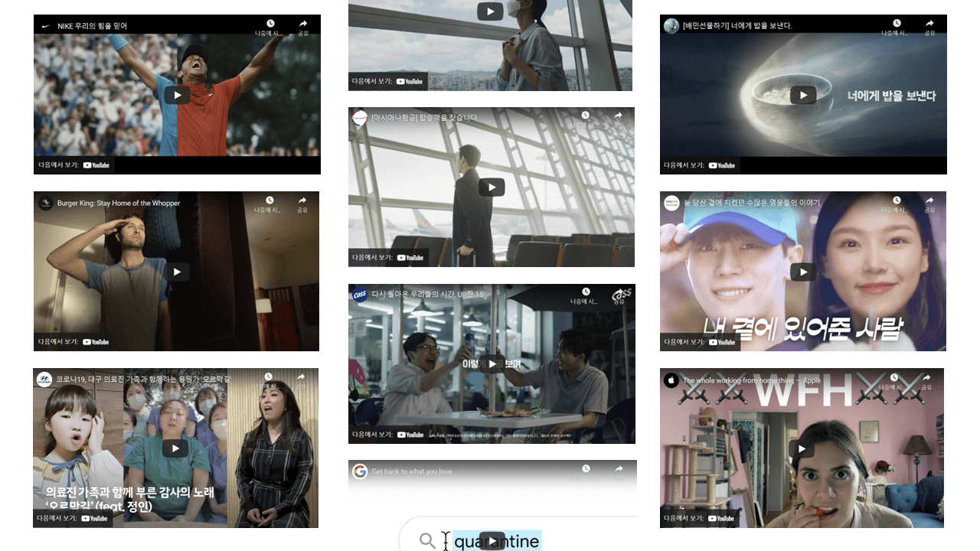Share the Asiana Airlines video
This screenshot has height=551, width=980.
618,116
